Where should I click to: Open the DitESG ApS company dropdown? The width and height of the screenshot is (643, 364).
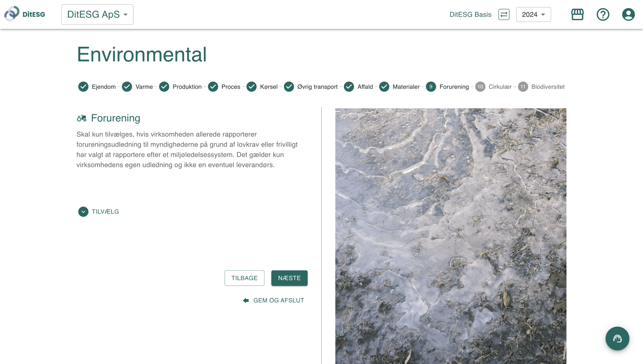tap(97, 14)
